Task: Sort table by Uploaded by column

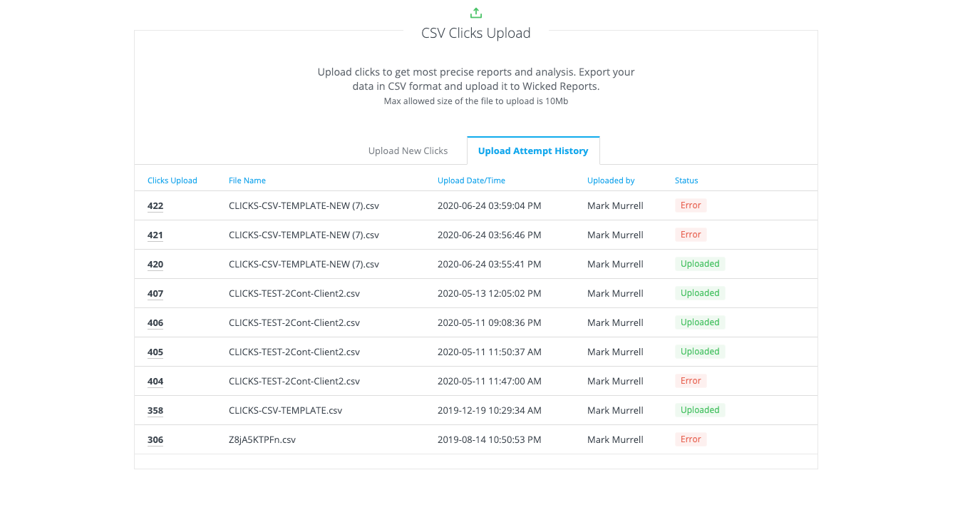Action: pyautogui.click(x=610, y=180)
